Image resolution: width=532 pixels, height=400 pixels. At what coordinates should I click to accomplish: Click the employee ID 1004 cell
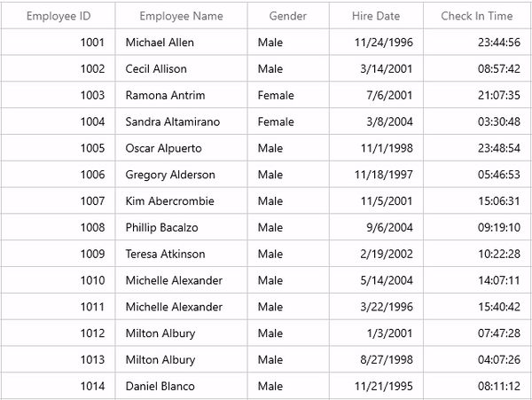coord(92,122)
